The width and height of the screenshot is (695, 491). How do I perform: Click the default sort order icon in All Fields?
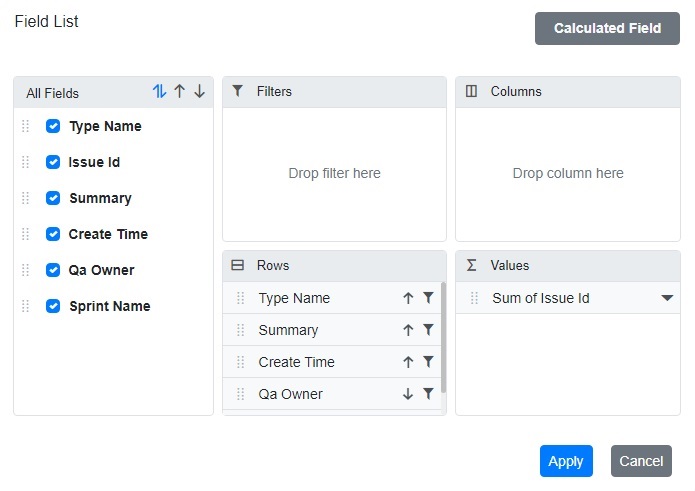pyautogui.click(x=159, y=92)
